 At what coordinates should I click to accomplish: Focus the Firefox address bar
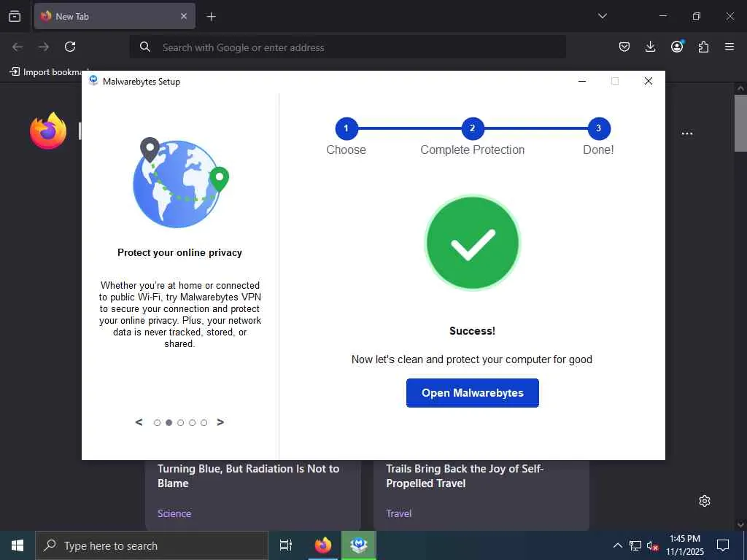point(348,47)
